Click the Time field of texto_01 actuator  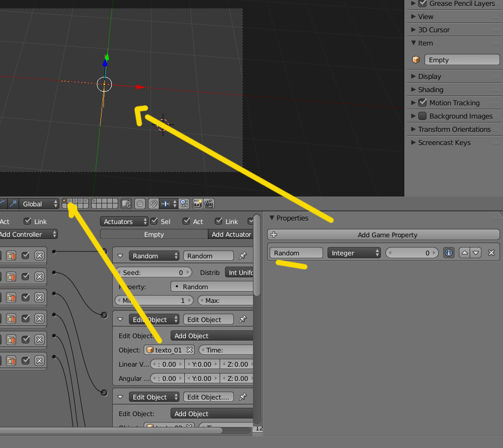pyautogui.click(x=226, y=350)
